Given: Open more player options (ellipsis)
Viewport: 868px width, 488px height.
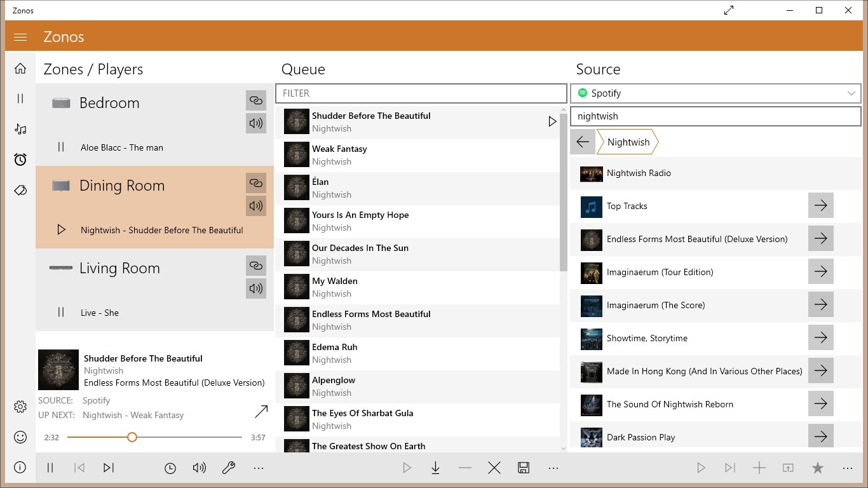Looking at the screenshot, I should [258, 468].
